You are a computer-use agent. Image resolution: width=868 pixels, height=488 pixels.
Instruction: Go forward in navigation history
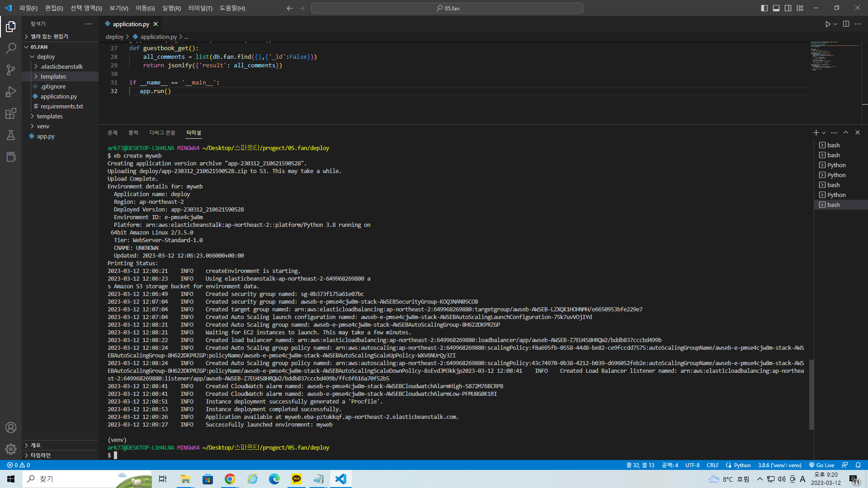coord(302,8)
